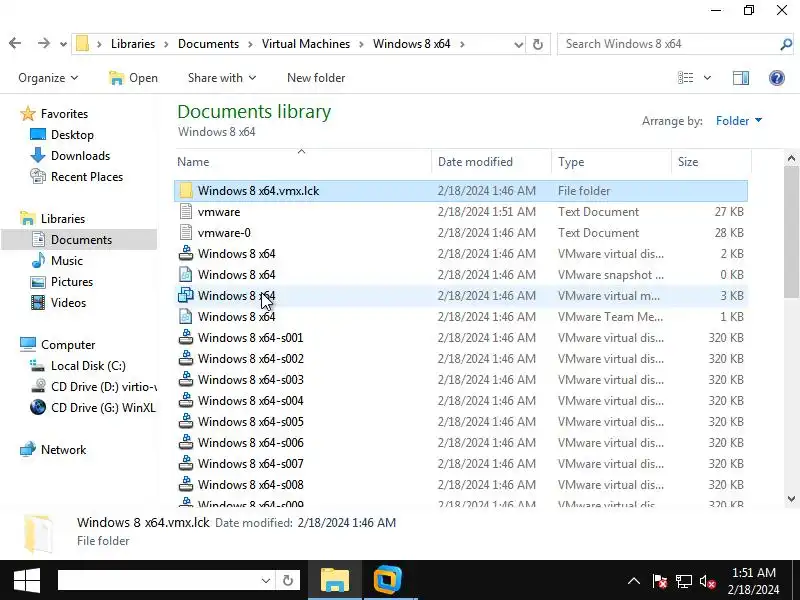Select Windows 8 x64-s001 disk icon
Image resolution: width=800 pixels, height=600 pixels.
coord(186,338)
